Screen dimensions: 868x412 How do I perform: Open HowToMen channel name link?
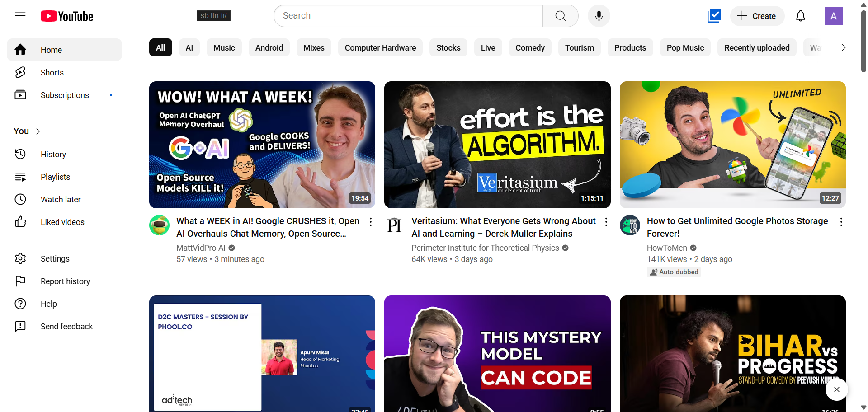667,248
